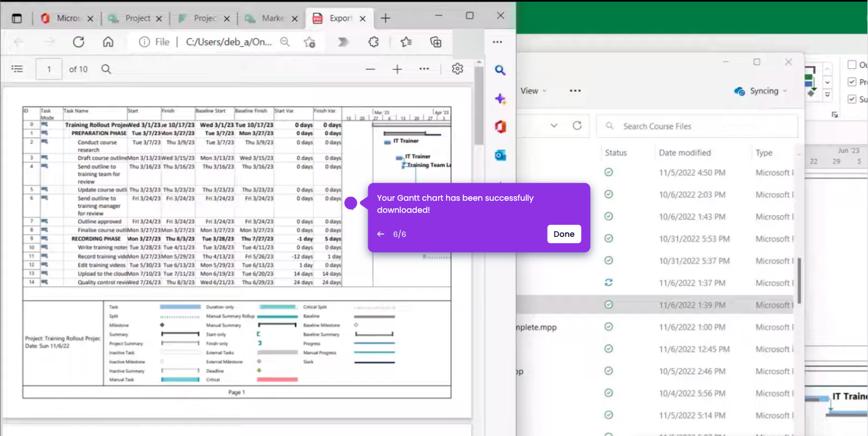The image size is (868, 436).
Task: Open the Edge tab actions menu icon
Action: tap(17, 18)
